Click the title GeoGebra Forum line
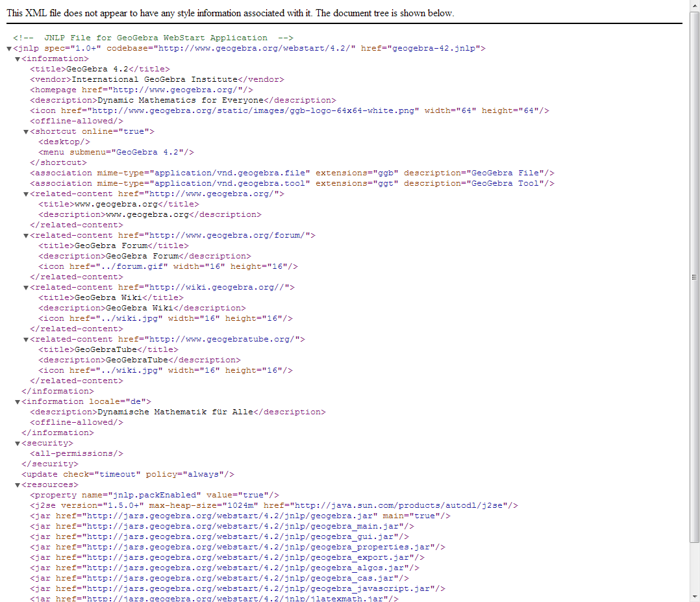Image resolution: width=700 pixels, height=602 pixels. click(x=114, y=246)
